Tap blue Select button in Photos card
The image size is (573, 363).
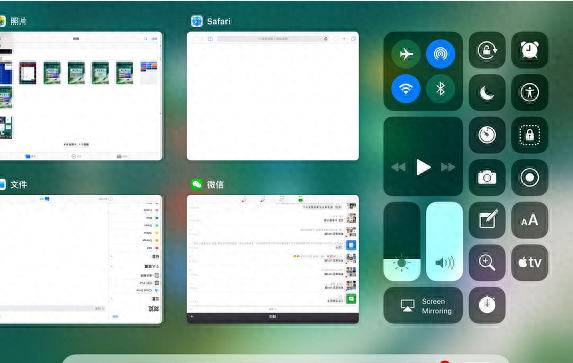154,38
